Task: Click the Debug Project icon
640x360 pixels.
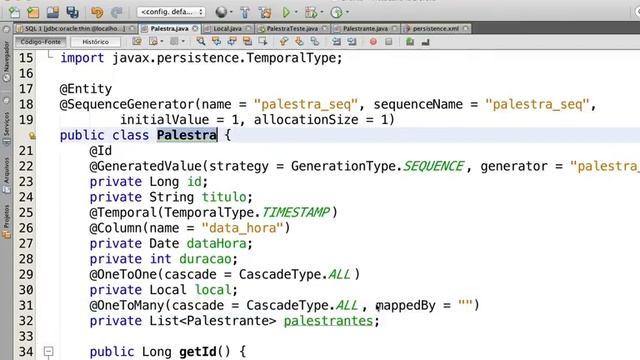Action: pyautogui.click(x=311, y=12)
